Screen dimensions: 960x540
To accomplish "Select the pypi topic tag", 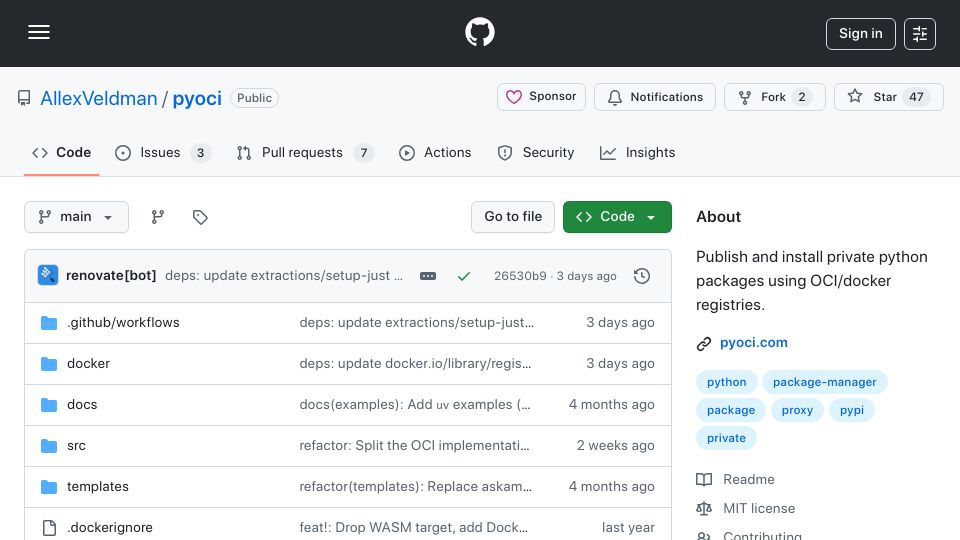I will click(852, 410).
